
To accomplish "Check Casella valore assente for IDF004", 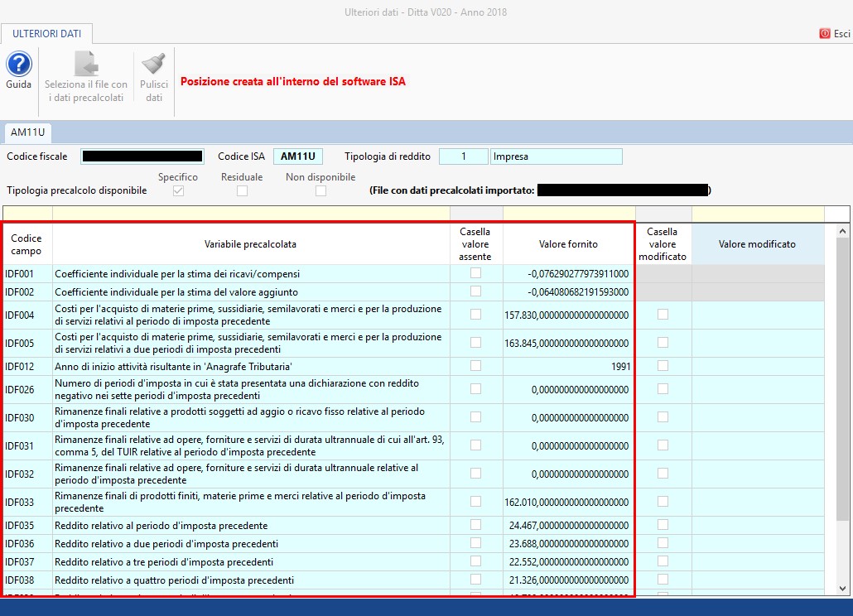I will pos(475,315).
